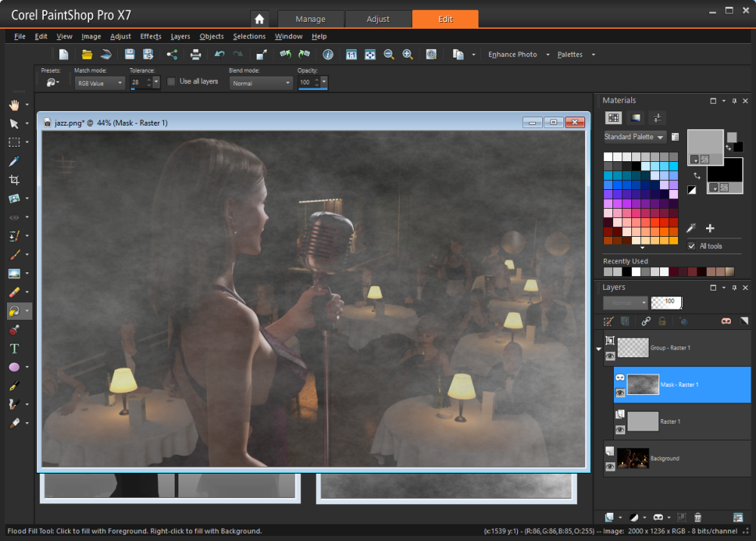756x541 pixels.
Task: Toggle the All tools checkbox
Action: (x=692, y=246)
